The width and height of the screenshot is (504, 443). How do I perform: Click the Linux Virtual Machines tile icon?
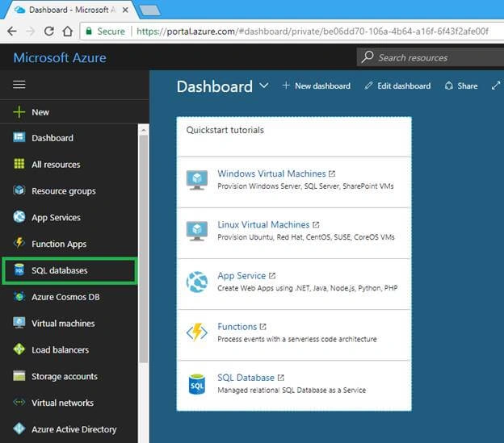point(197,231)
